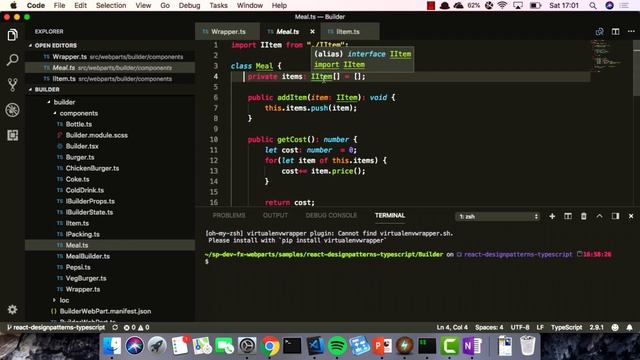Click the editor vertical scrollbar
Image resolution: width=640 pixels, height=360 pixels.
pos(636,69)
